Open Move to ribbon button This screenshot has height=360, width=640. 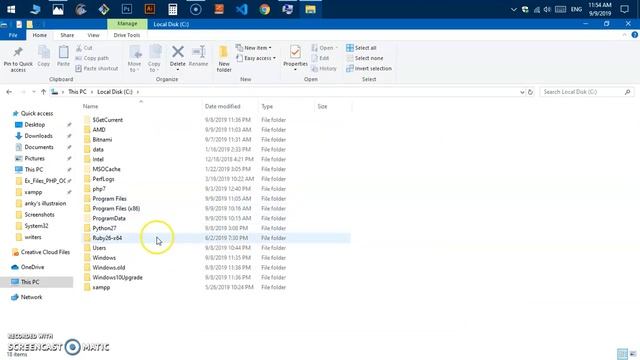point(134,59)
